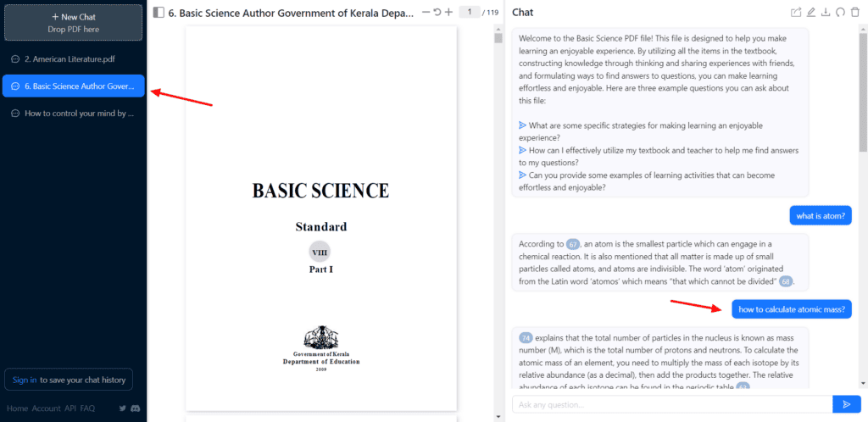Reset the chat conversation
The width and height of the screenshot is (868, 422).
[840, 13]
